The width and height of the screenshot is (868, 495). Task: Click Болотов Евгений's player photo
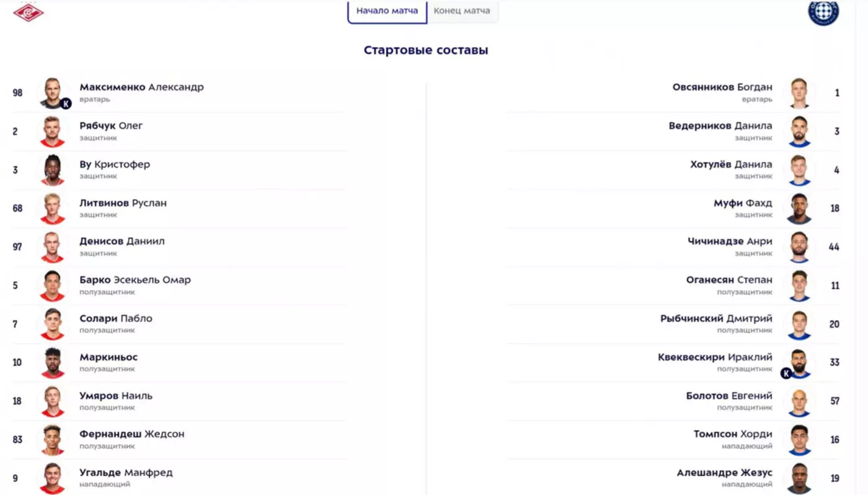[799, 401]
